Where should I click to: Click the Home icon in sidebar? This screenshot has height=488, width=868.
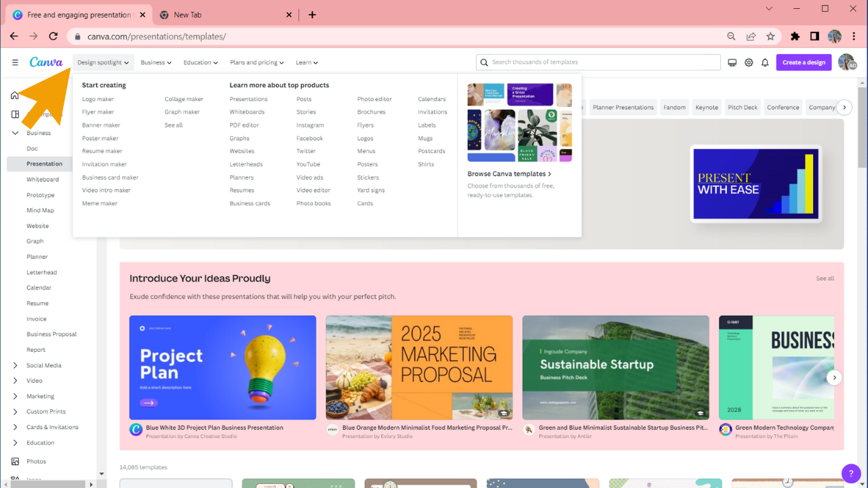pos(15,95)
